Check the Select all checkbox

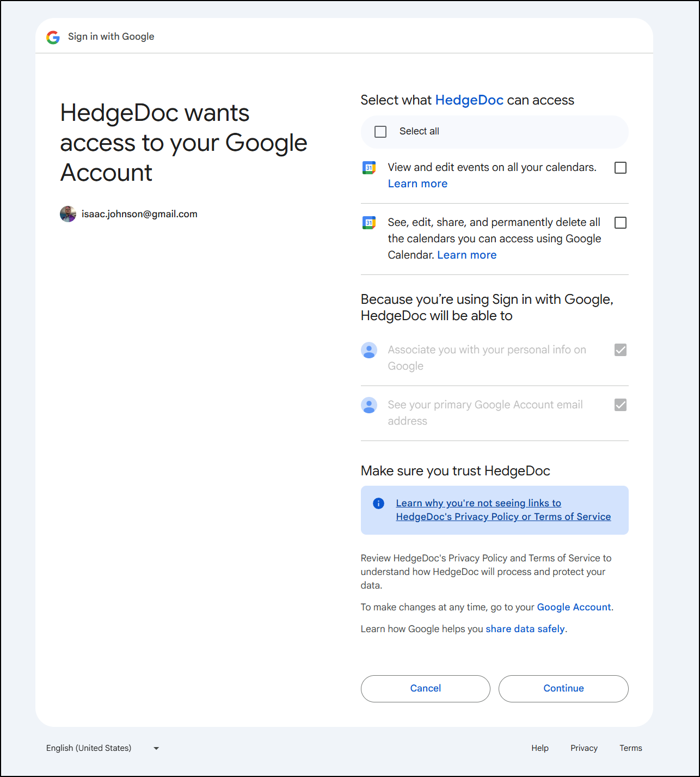coord(380,132)
